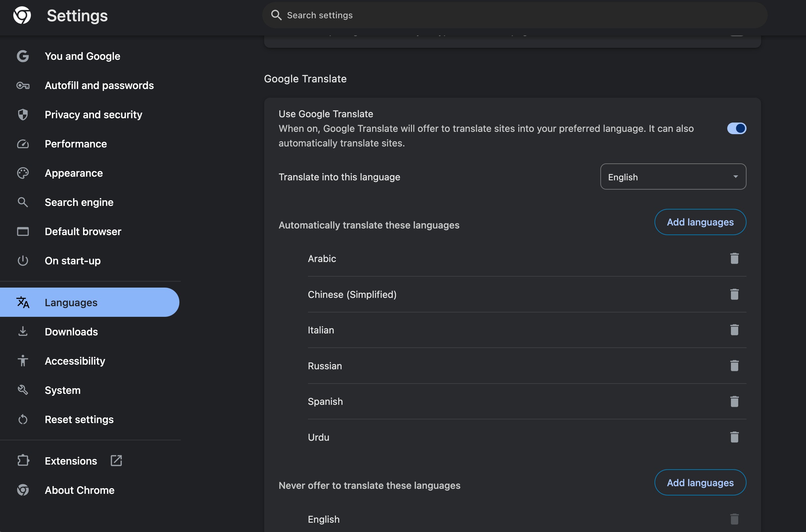
Task: Click the Accessibility person icon
Action: 23,361
